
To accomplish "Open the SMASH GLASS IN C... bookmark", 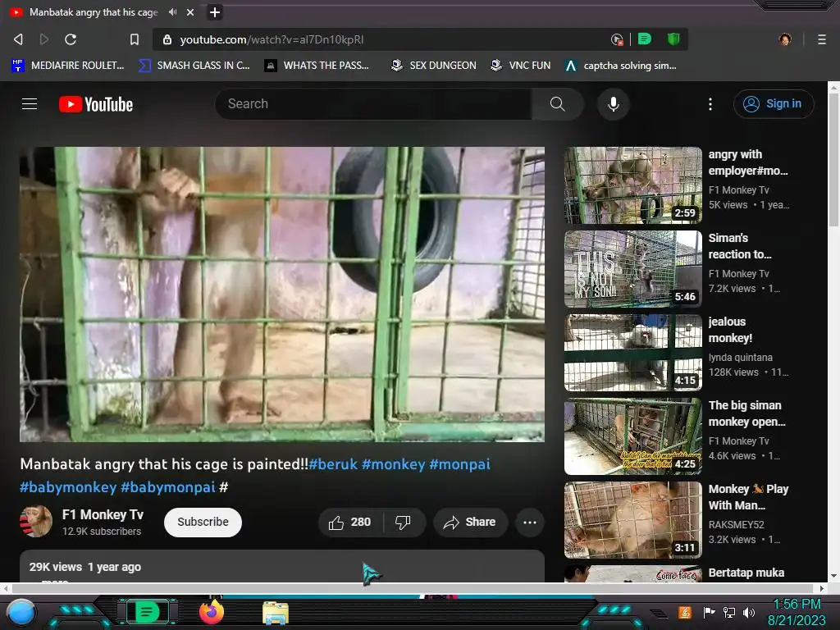I will click(194, 66).
